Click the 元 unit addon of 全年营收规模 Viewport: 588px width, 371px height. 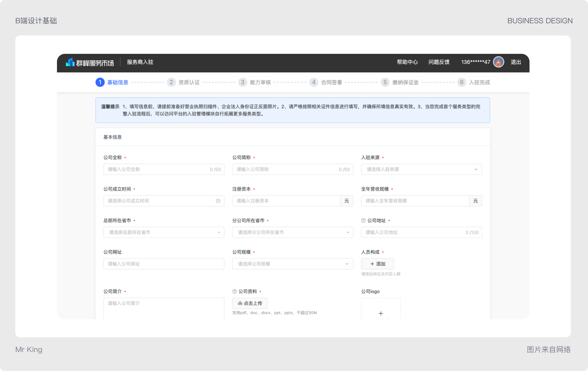click(476, 201)
